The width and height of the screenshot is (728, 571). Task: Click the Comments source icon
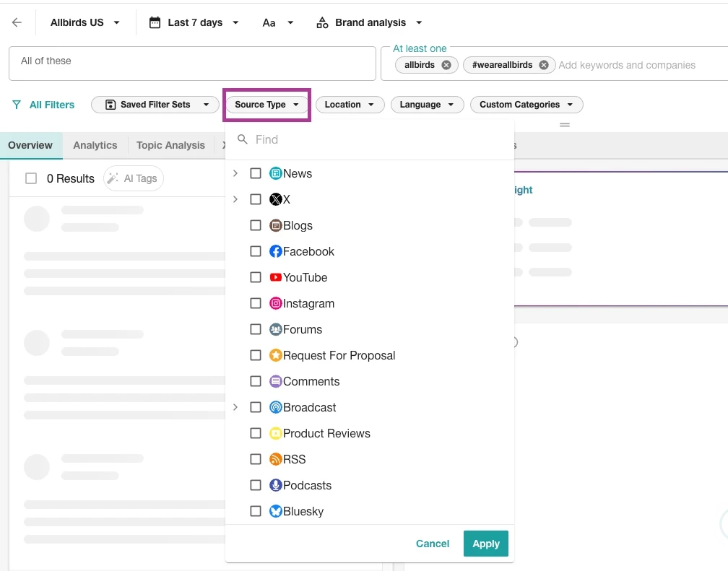276,381
